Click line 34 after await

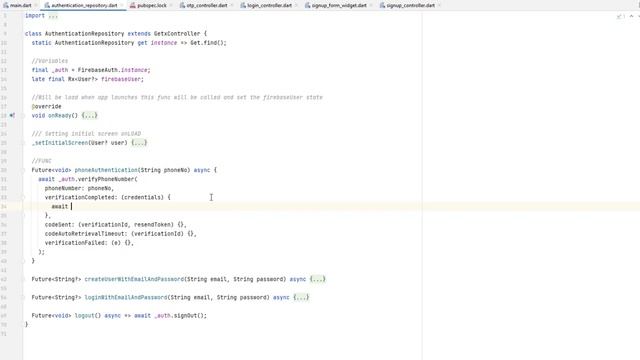point(72,207)
